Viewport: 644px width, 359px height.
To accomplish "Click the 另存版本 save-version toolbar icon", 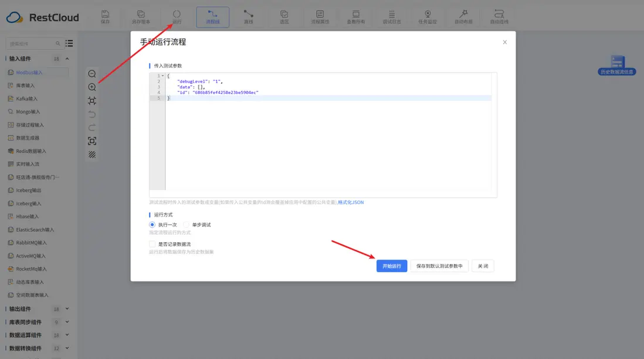I will coord(141,17).
